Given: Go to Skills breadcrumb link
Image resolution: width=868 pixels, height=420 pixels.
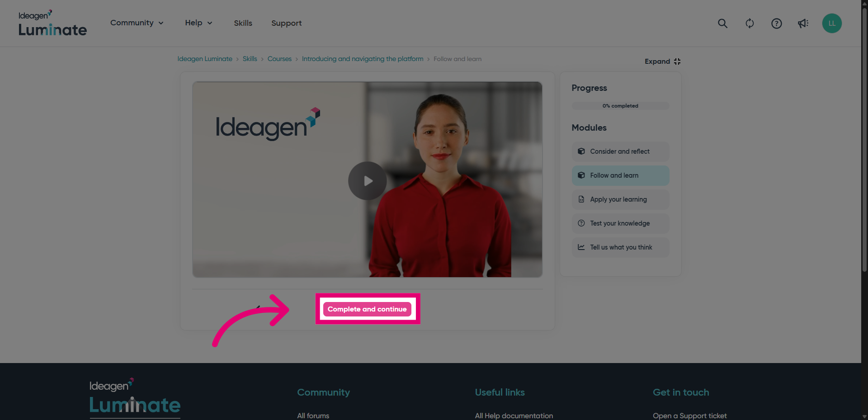Looking at the screenshot, I should pyautogui.click(x=250, y=59).
